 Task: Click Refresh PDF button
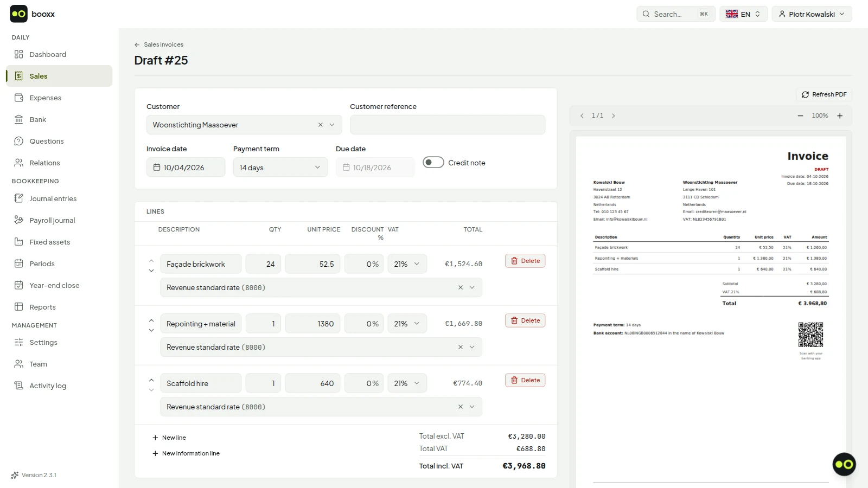click(x=824, y=94)
